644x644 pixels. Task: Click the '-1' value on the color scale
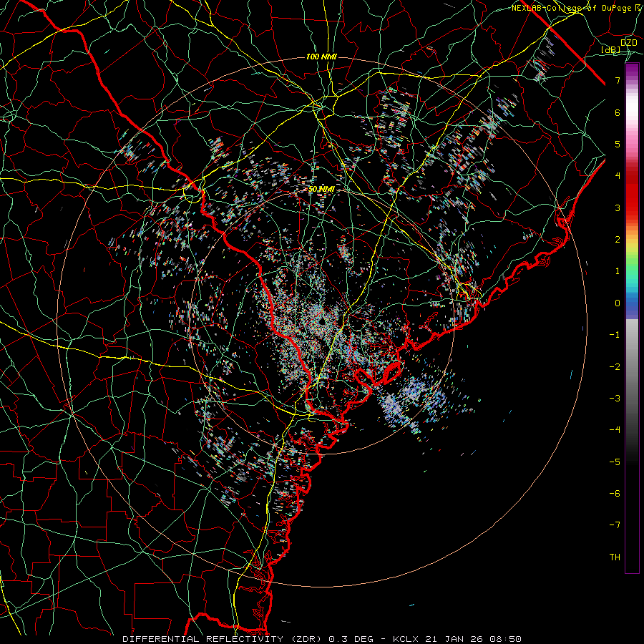(615, 335)
